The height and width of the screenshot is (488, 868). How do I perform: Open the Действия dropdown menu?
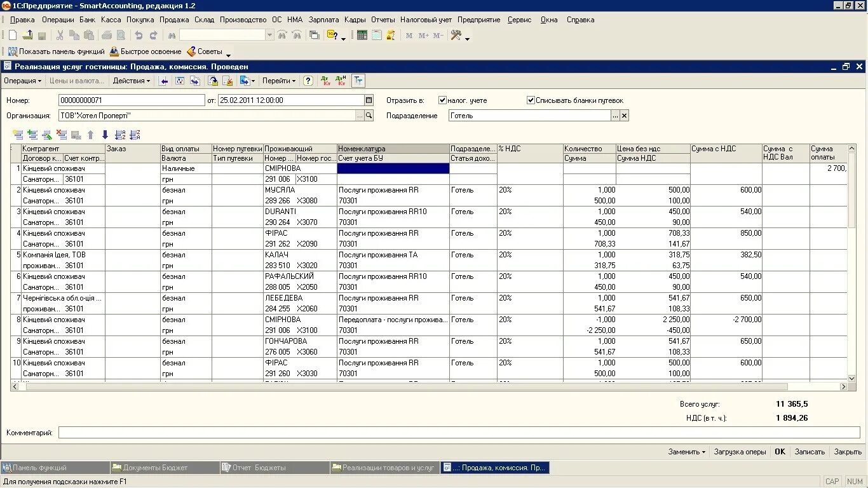tap(132, 81)
